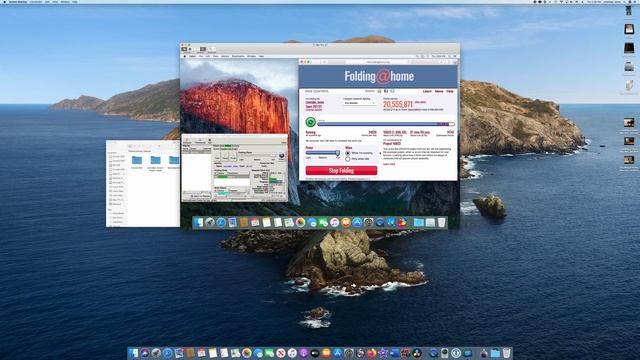Open the research cause selection dropdown
Viewport: 640px width, 360px height.
pos(359,103)
